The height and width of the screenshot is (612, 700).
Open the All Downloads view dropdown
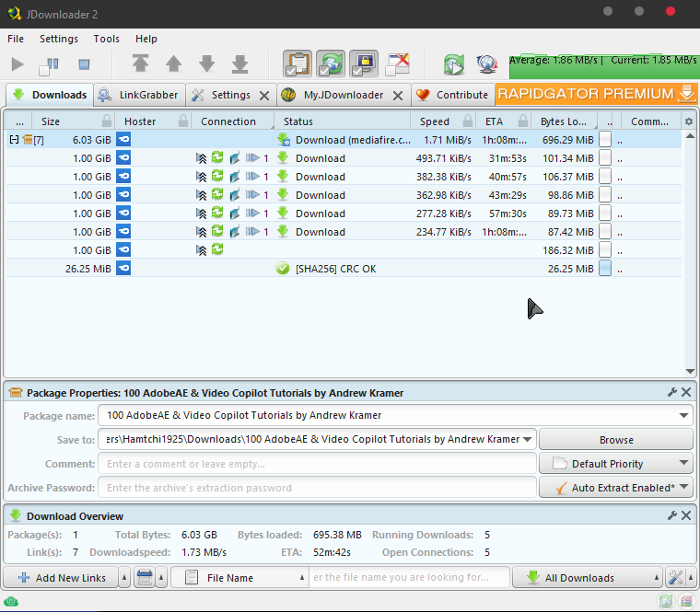(587, 578)
